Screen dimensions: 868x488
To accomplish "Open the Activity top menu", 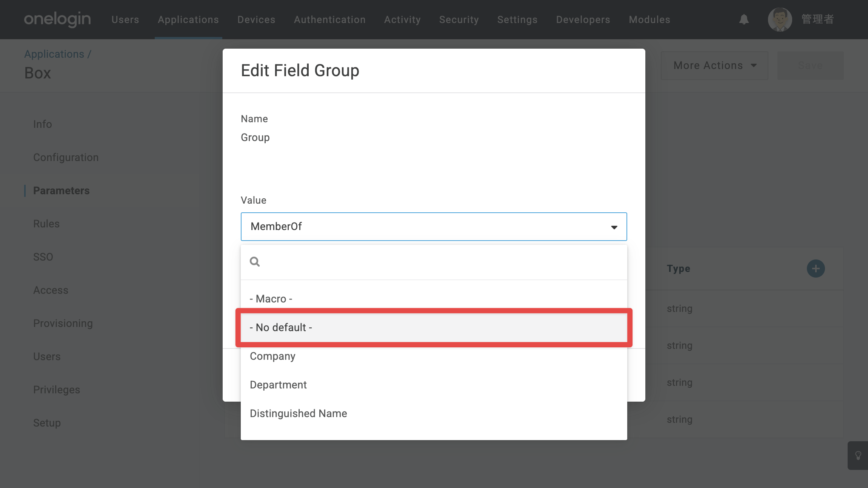I will coord(402,20).
